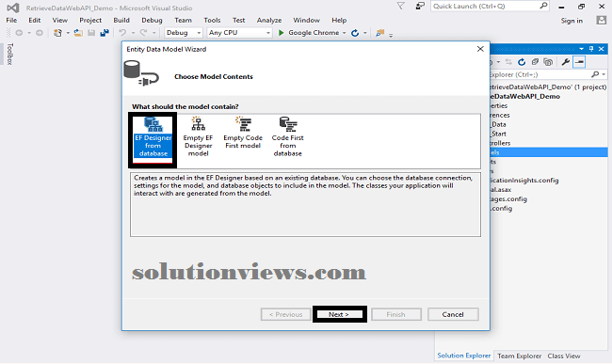Open the Test menu
Screen dimensions: 612x364
tap(238, 21)
